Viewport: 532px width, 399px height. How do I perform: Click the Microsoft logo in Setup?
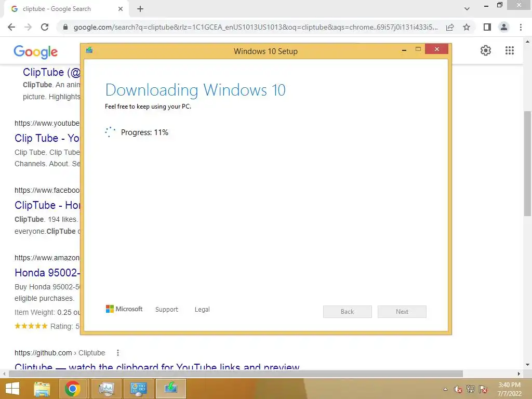[x=124, y=309]
